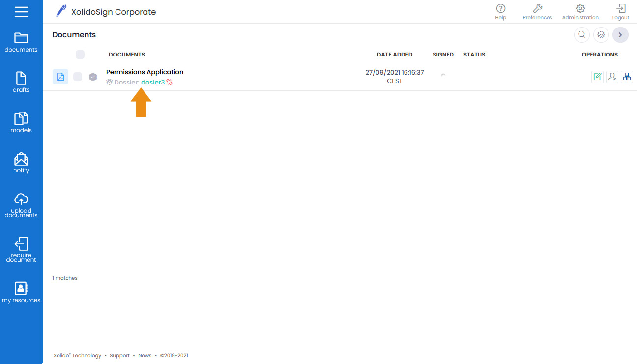Click the layers stack icon
Image resolution: width=637 pixels, height=364 pixels.
(601, 35)
